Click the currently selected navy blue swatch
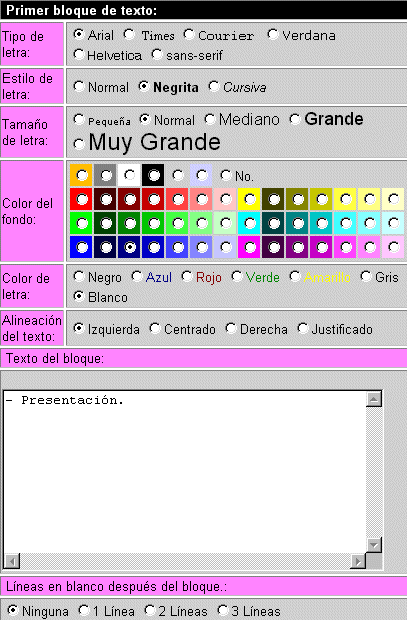The width and height of the screenshot is (407, 620). (x=129, y=248)
